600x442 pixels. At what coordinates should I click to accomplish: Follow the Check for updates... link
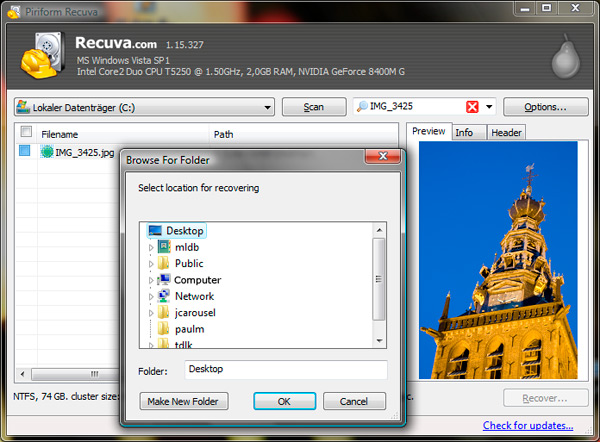coord(528,426)
